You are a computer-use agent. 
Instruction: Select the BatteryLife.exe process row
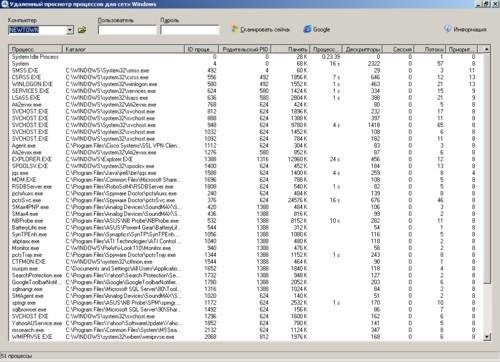coord(246,228)
